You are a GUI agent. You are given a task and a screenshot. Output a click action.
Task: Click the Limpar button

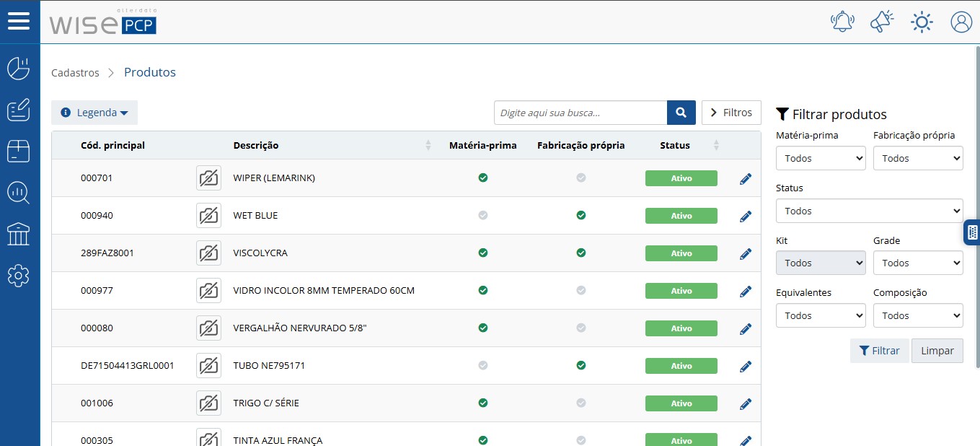pos(937,351)
